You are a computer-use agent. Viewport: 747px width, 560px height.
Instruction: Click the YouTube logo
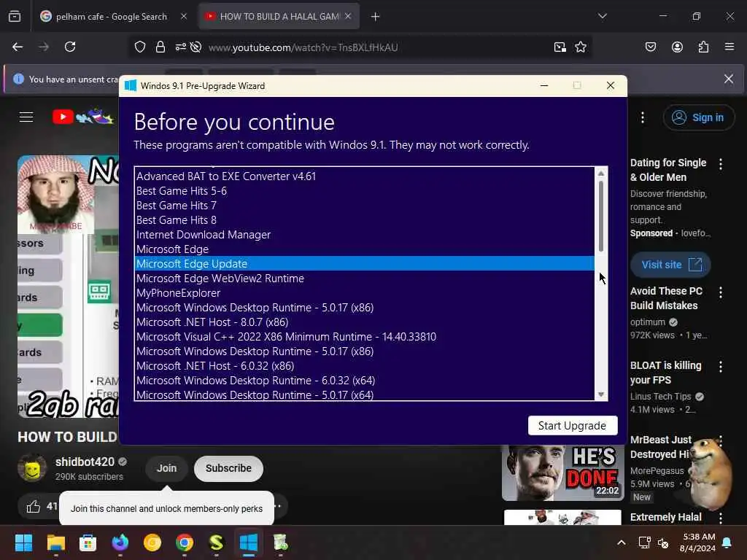tap(83, 116)
